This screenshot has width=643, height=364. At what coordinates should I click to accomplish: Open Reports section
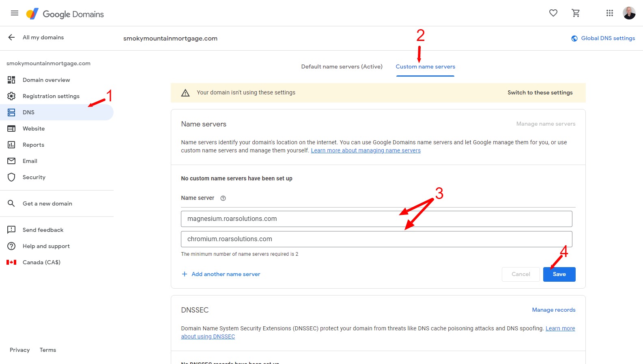[33, 145]
